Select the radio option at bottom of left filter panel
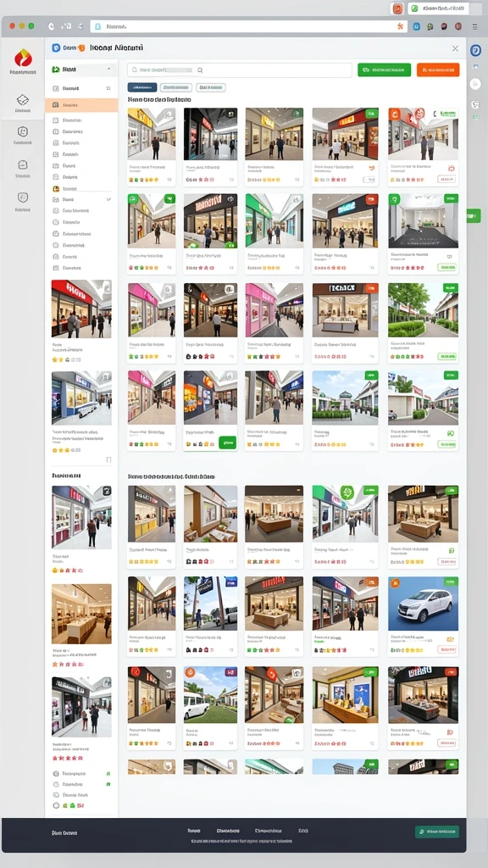 [x=56, y=806]
